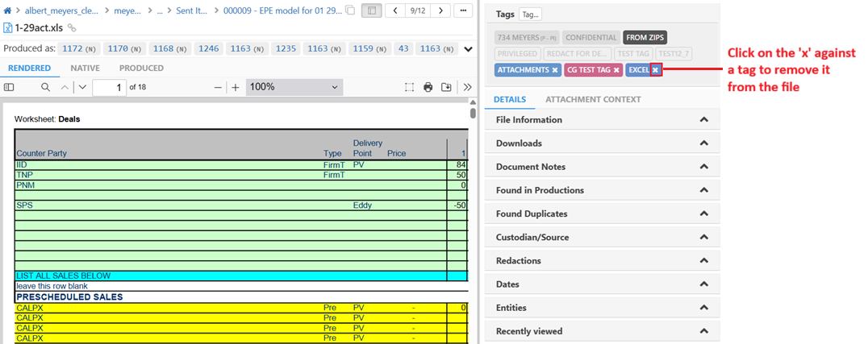Viewport: 868px width, 344px height.
Task: Zoom out with the minus icon
Action: pyautogui.click(x=218, y=87)
